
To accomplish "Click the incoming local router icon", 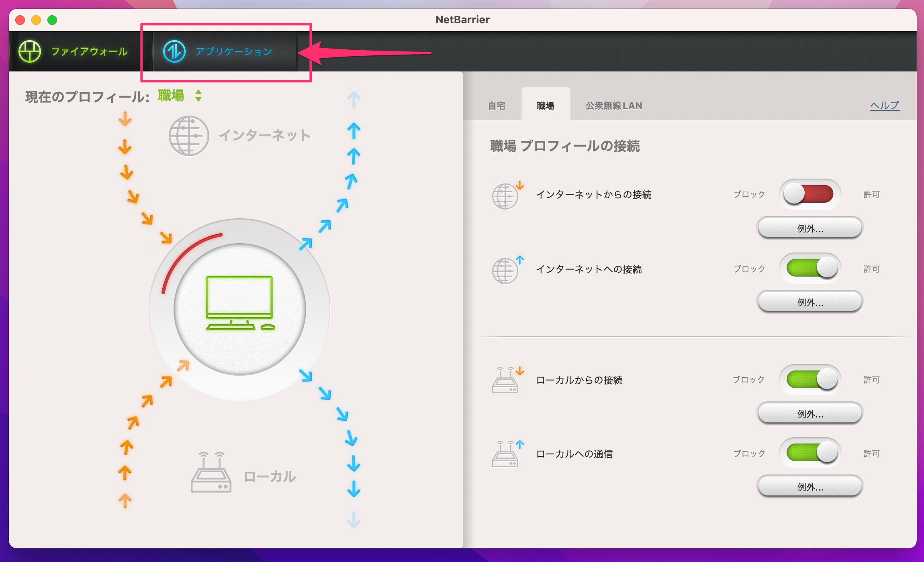I will (508, 380).
